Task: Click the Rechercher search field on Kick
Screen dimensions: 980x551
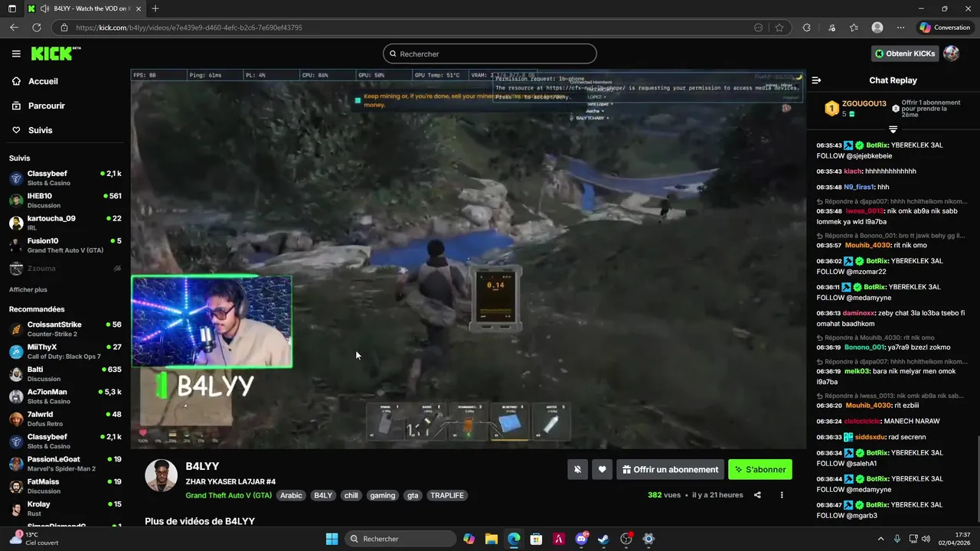Action: [x=490, y=54]
